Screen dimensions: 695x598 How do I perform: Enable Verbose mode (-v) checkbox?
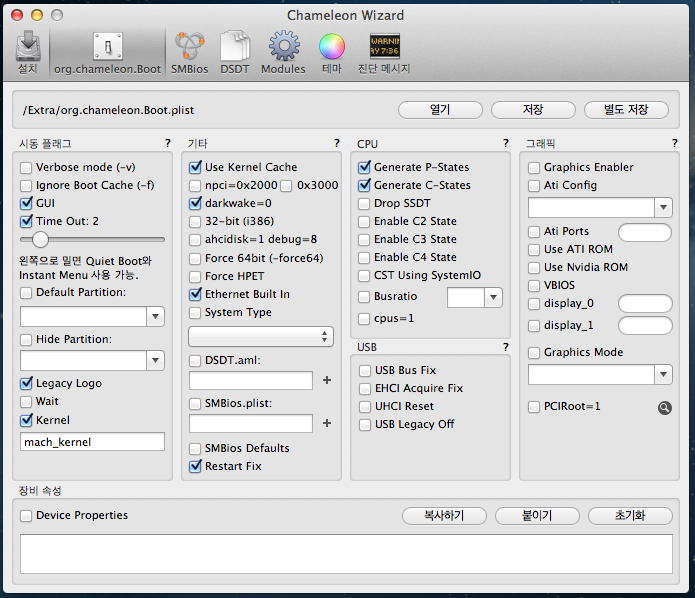pyautogui.click(x=26, y=168)
